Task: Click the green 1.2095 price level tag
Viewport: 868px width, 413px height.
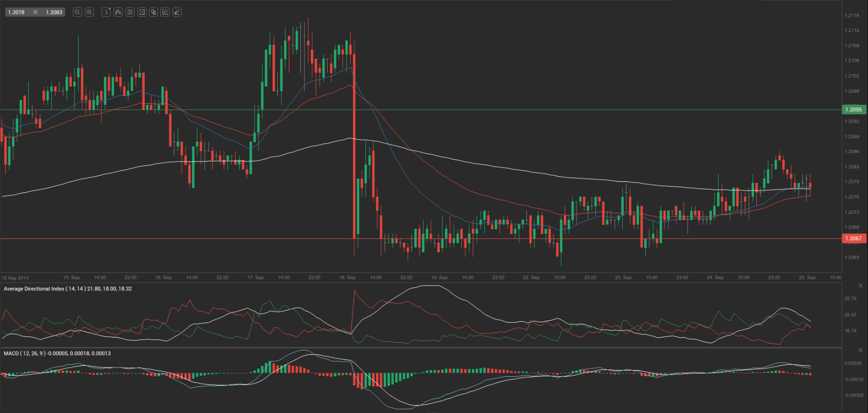Action: (x=854, y=110)
